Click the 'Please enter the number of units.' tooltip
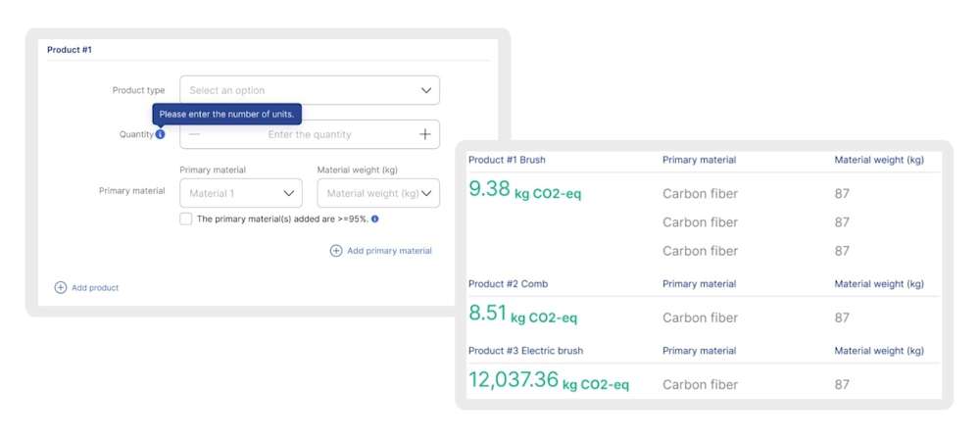Viewport: 980px width, 438px height. (x=227, y=115)
